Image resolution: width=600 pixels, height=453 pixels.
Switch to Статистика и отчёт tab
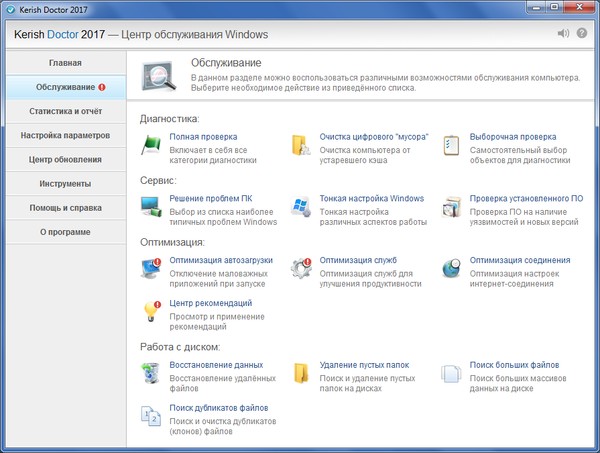(x=65, y=111)
